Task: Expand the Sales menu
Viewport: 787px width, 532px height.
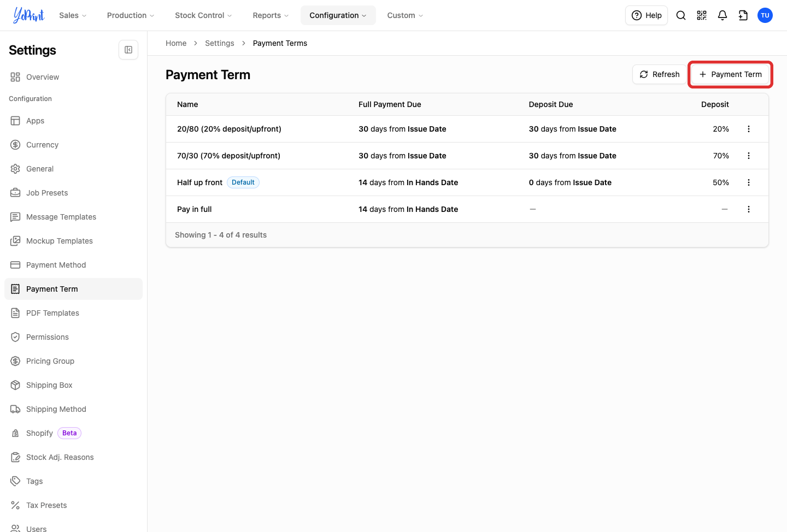Action: (73, 15)
